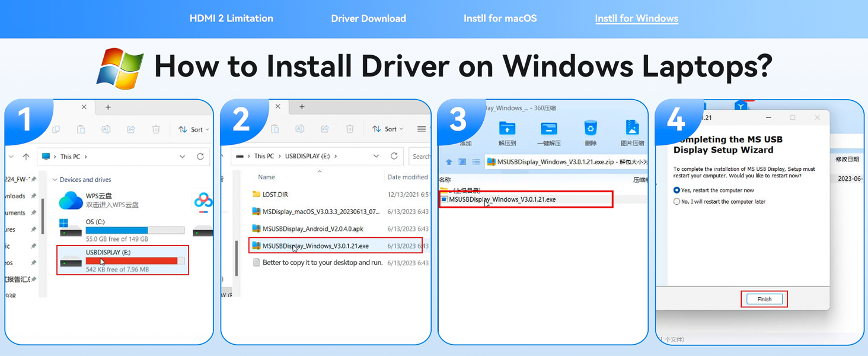Go to 'HDMI 2 Limitation' section
868x356 pixels.
coord(231,18)
